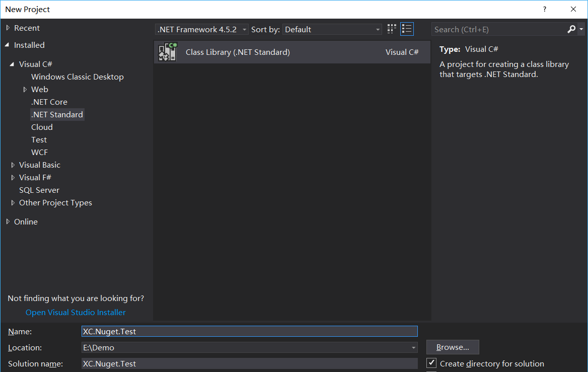The width and height of the screenshot is (588, 372).
Task: Open the help question mark button
Action: (545, 10)
